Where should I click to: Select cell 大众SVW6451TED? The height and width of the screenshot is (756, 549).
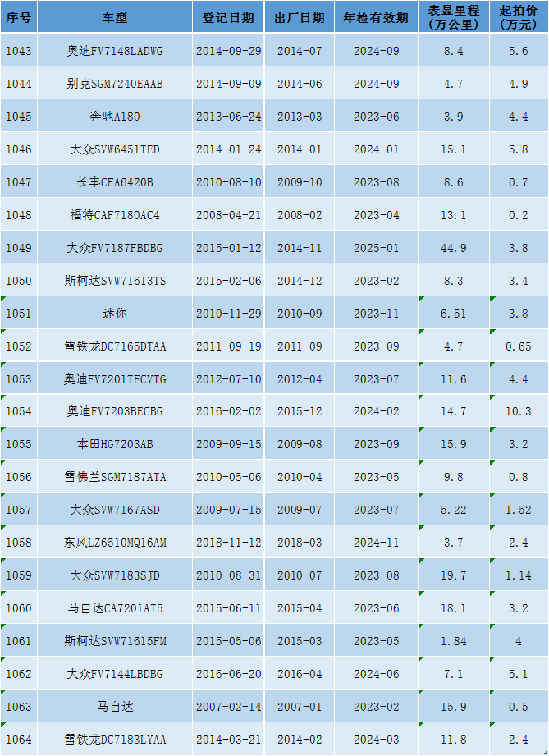115,149
